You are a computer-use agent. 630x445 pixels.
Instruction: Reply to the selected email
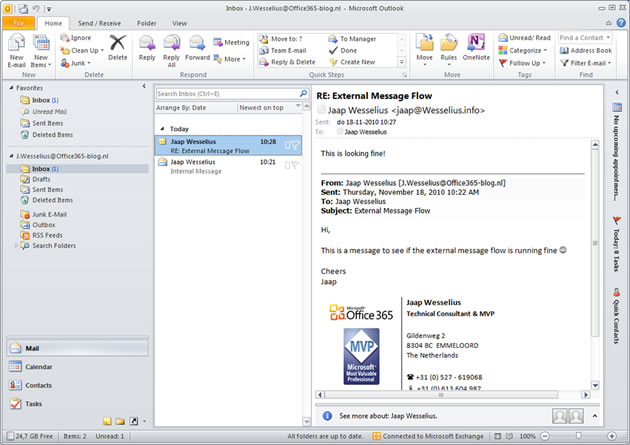point(147,47)
